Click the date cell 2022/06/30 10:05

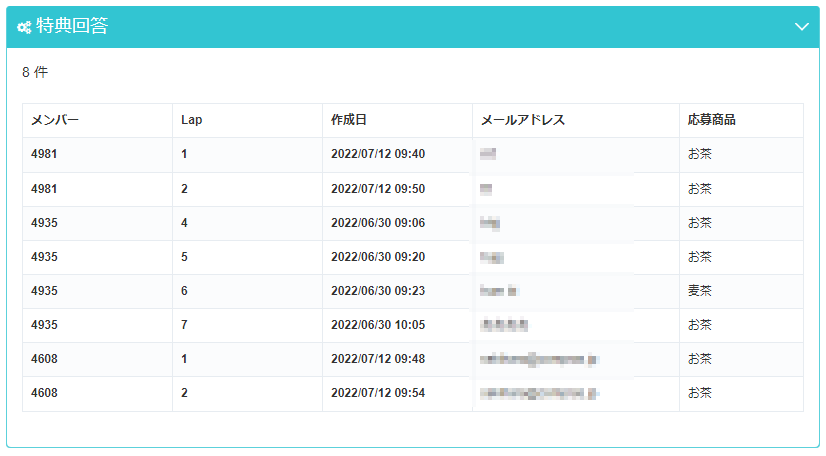[x=378, y=325]
